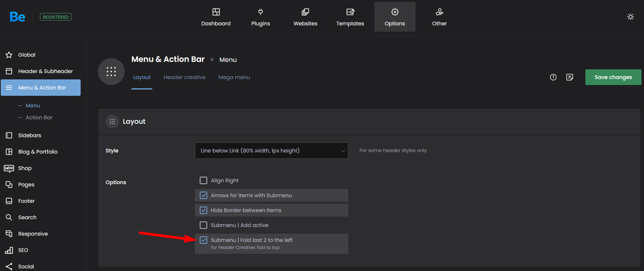
Task: Open the Other icon in the top bar
Action: pos(439,12)
